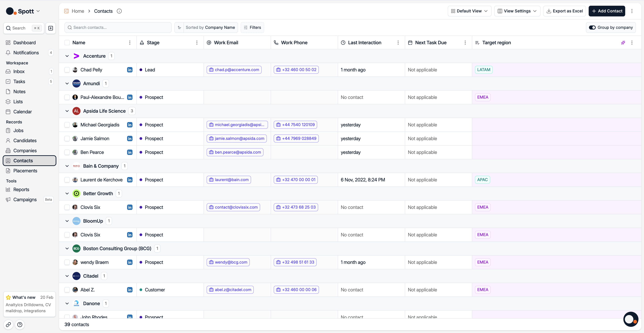Open kebab menu in the top-right corner
Image resolution: width=644 pixels, height=333 pixels.
tap(632, 11)
